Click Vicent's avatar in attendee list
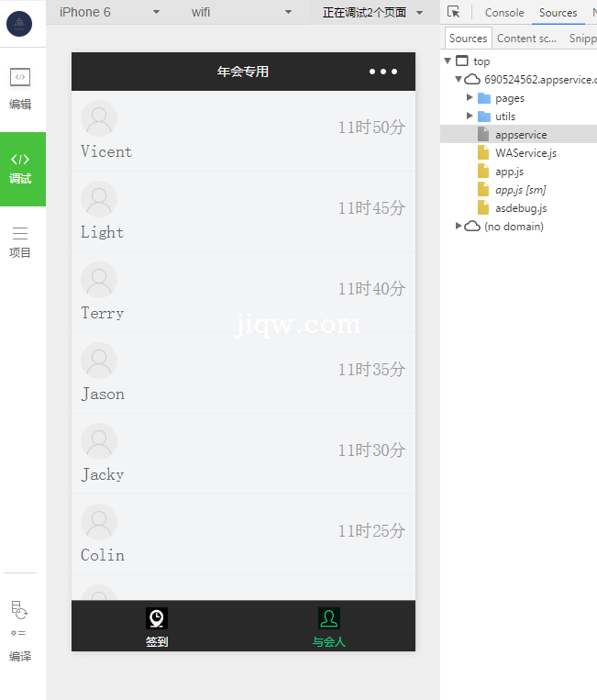 99,119
